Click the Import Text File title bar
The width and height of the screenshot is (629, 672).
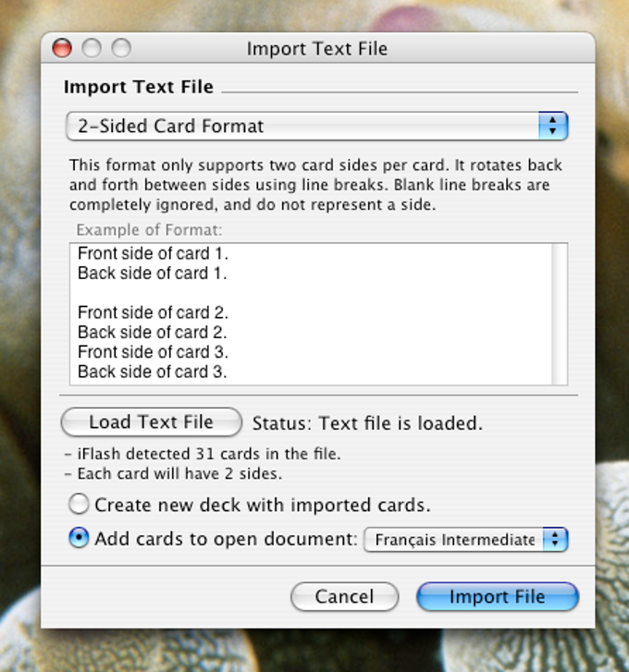coord(317,48)
